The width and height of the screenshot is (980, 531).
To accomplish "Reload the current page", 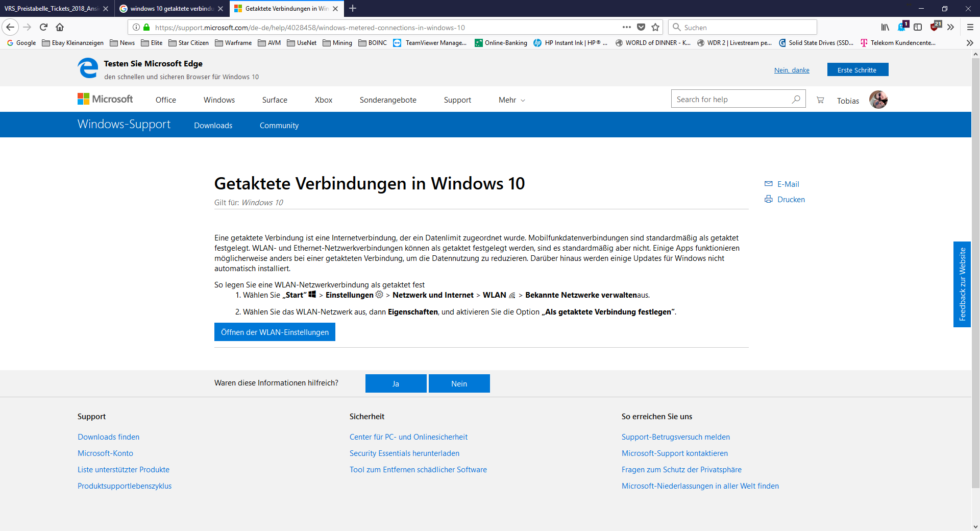I will click(43, 27).
